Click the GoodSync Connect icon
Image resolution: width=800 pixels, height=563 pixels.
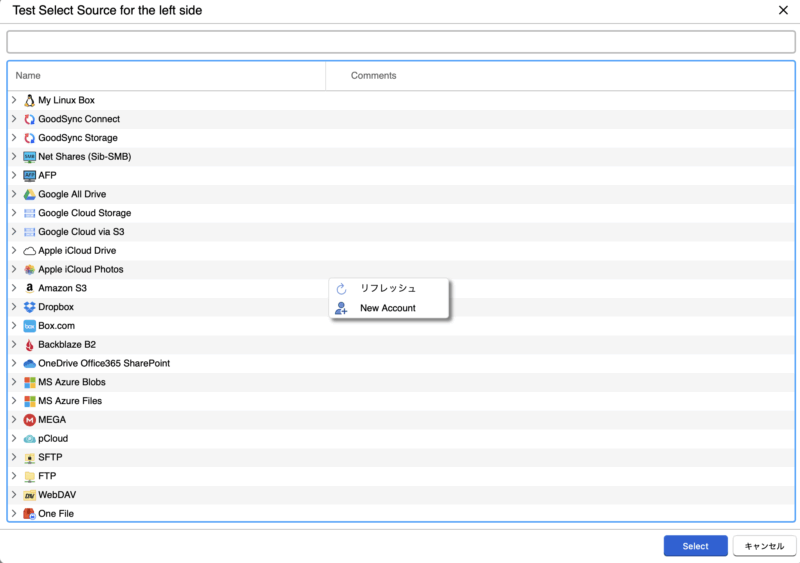[29, 119]
